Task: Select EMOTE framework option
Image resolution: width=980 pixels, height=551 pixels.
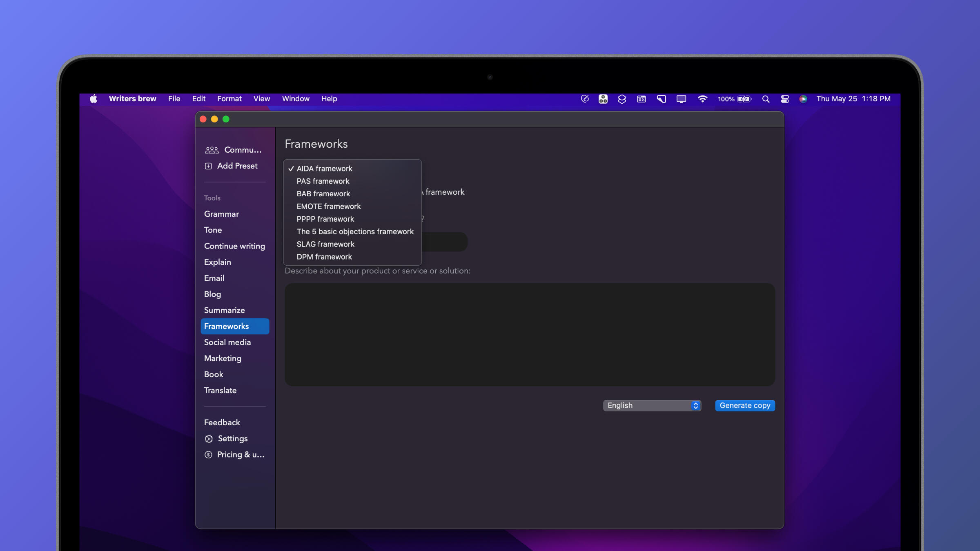Action: (x=352, y=207)
